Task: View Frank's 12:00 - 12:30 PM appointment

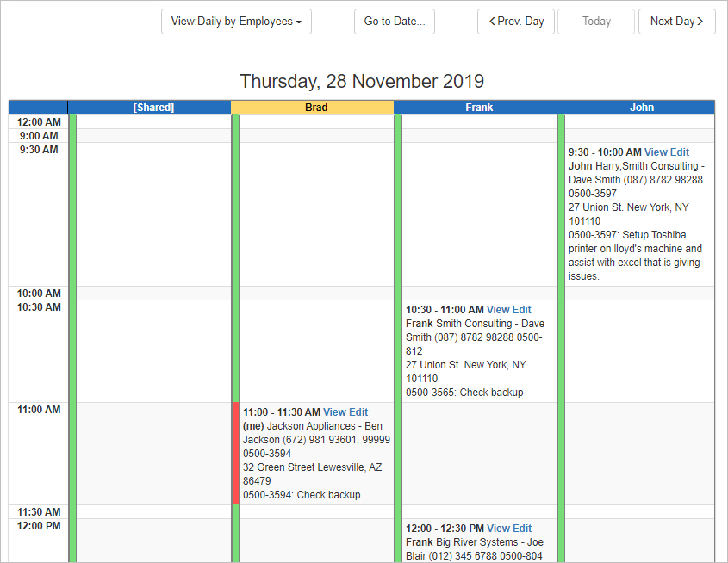Action: point(498,529)
